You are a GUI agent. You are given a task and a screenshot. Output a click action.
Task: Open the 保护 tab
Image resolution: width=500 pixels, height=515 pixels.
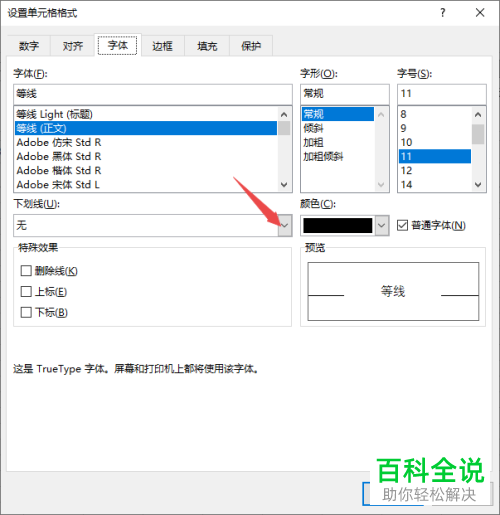pyautogui.click(x=251, y=46)
